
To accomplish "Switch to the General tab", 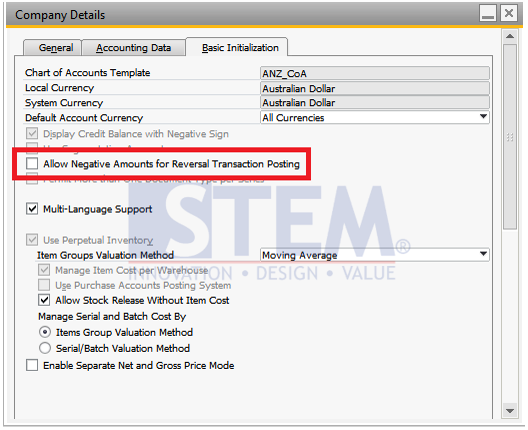I will pyautogui.click(x=56, y=48).
